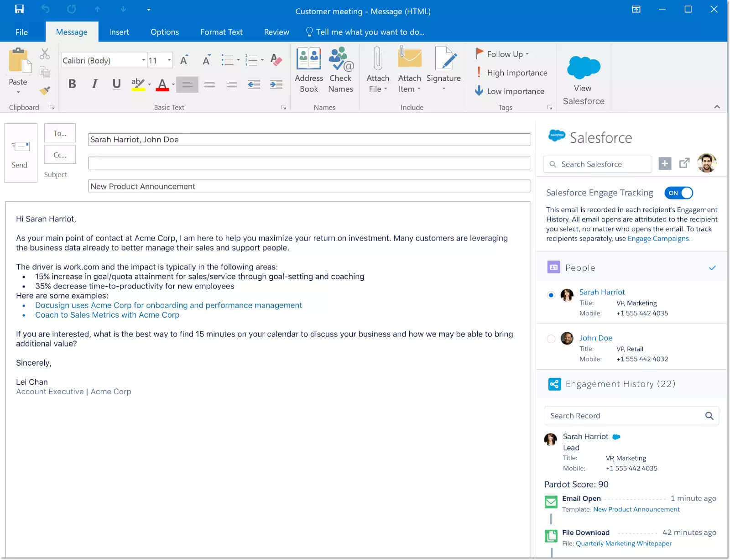This screenshot has height=560, width=730.
Task: Click the Clear Formatting eraser icon
Action: coord(276,60)
